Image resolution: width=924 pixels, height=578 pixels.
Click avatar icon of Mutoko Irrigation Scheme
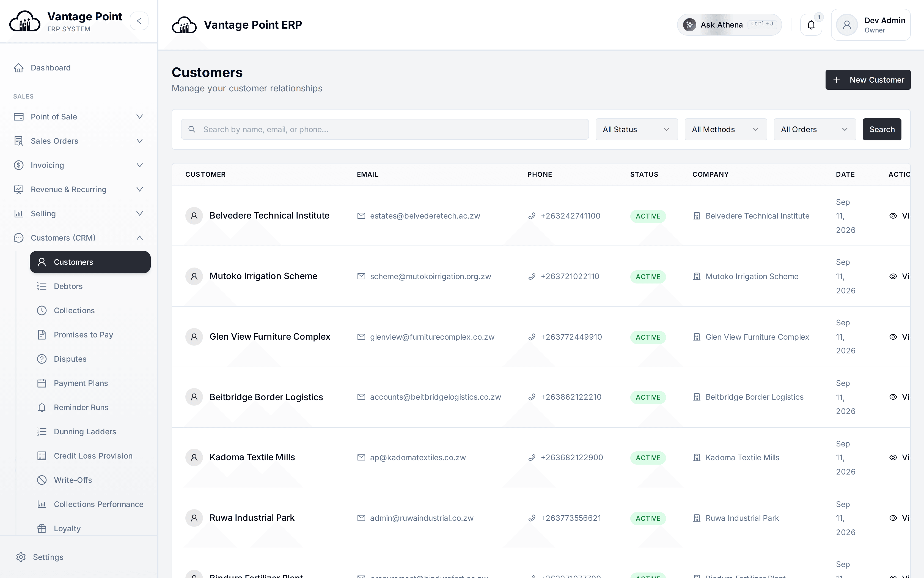[x=194, y=276]
